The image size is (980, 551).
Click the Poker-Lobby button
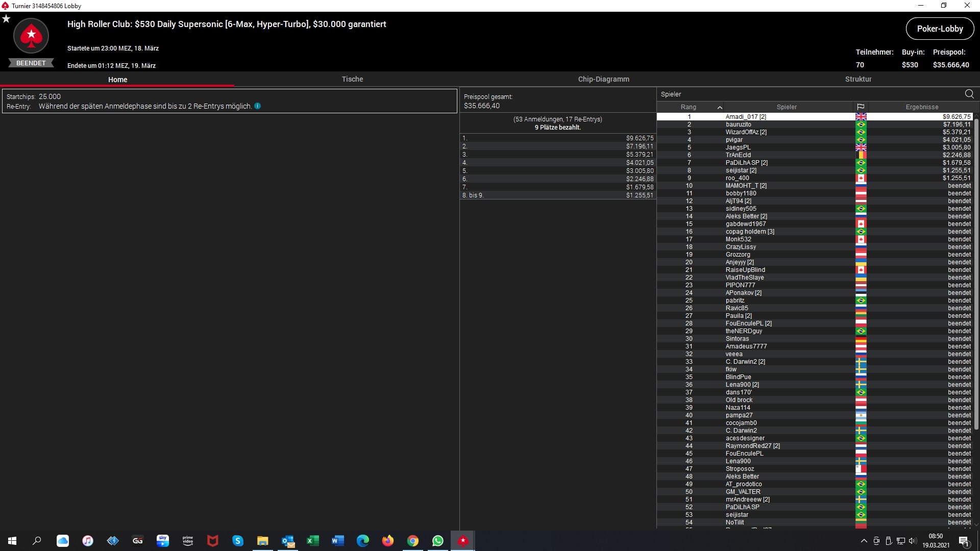click(940, 29)
